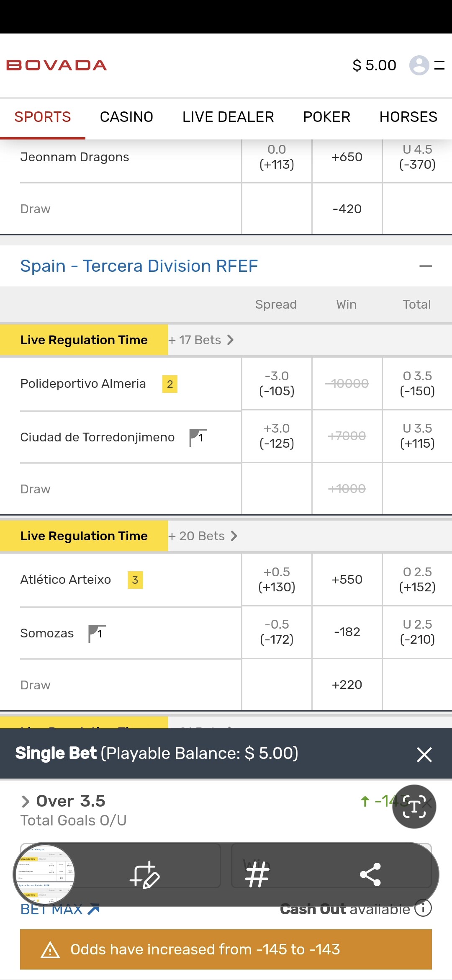The image size is (452, 980).
Task: Collapse the Spain Tercera Division RFEF section
Action: point(425,266)
